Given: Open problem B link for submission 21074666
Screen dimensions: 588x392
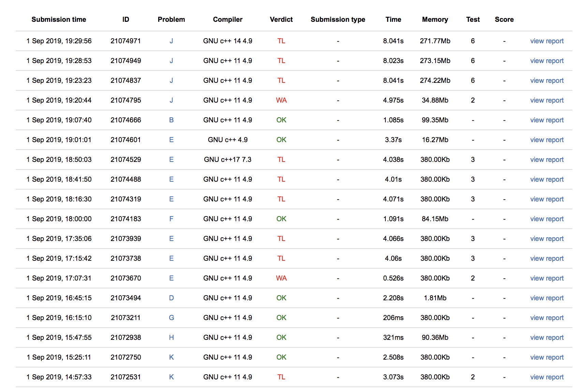Looking at the screenshot, I should [x=171, y=120].
